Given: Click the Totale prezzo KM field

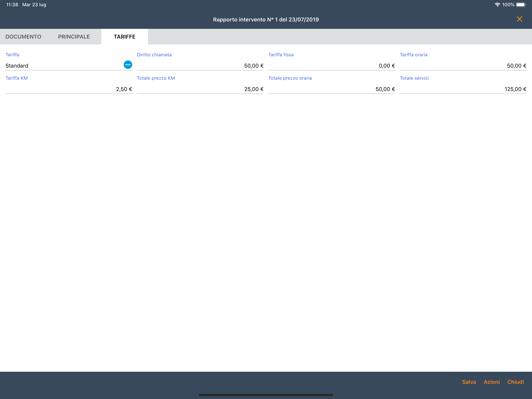Looking at the screenshot, I should point(200,89).
